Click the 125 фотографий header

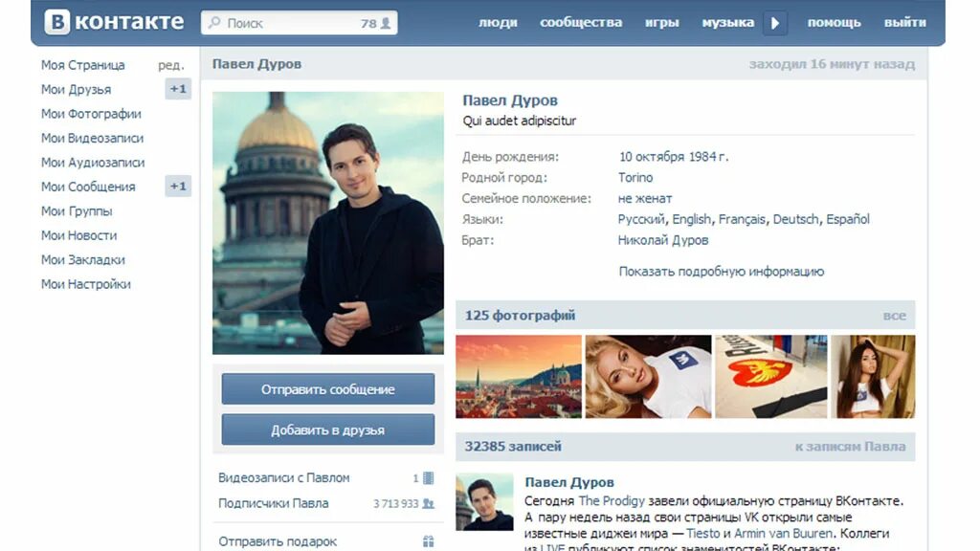click(520, 316)
